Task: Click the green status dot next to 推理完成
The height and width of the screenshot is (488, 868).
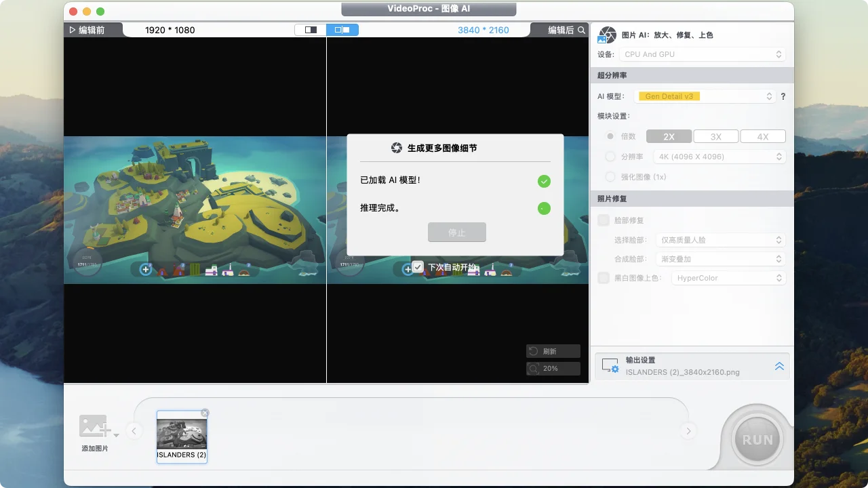Action: click(544, 208)
